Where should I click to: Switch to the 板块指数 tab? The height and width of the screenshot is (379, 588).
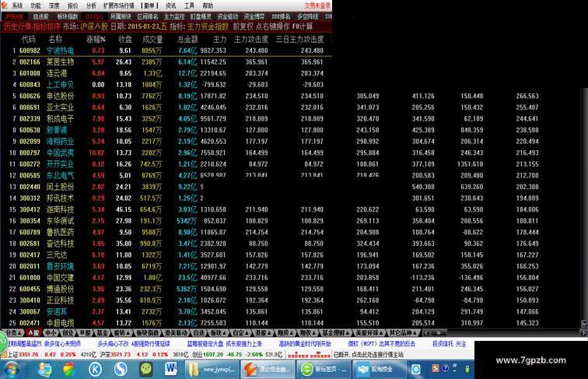68,16
